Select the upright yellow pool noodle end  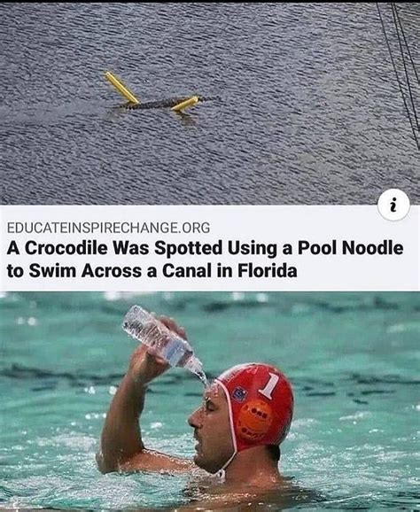121,87
